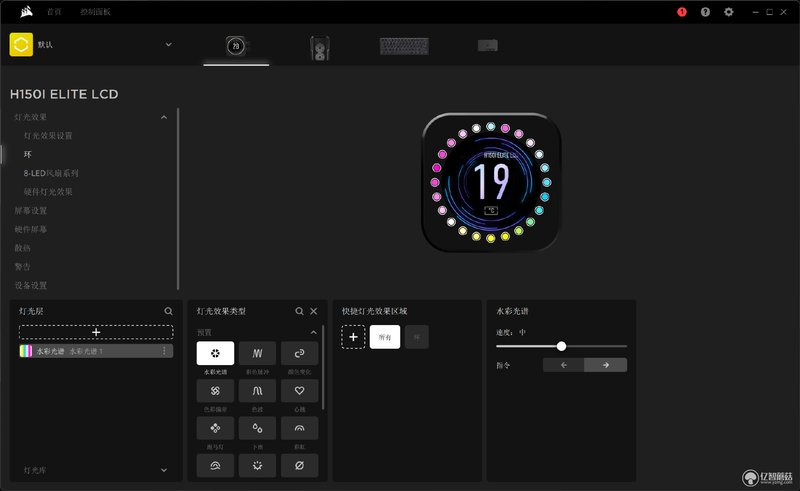Select the 水彩光谱 1 lighting layer
800x491 pixels.
pyautogui.click(x=96, y=351)
